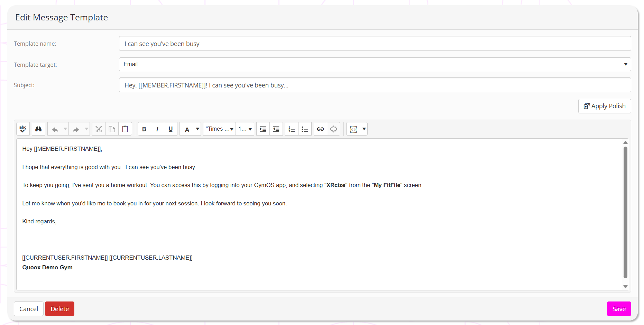
Task: Toggle bold formatting
Action: [144, 129]
